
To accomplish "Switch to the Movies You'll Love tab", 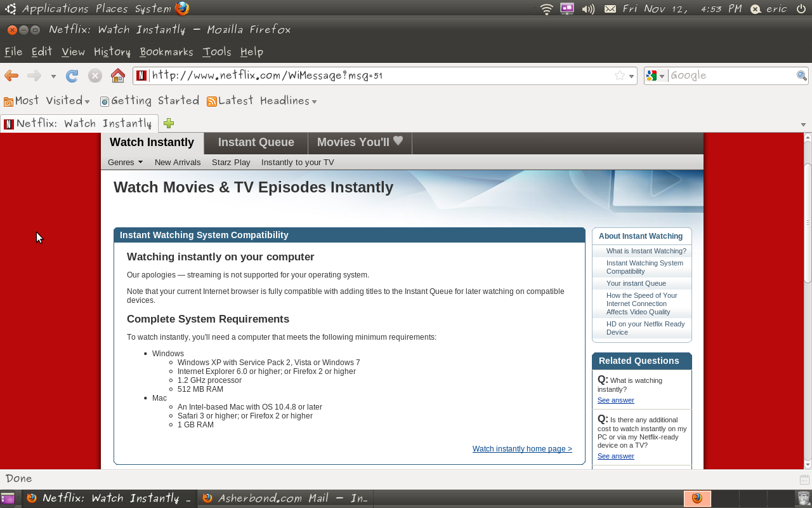I will pyautogui.click(x=360, y=143).
